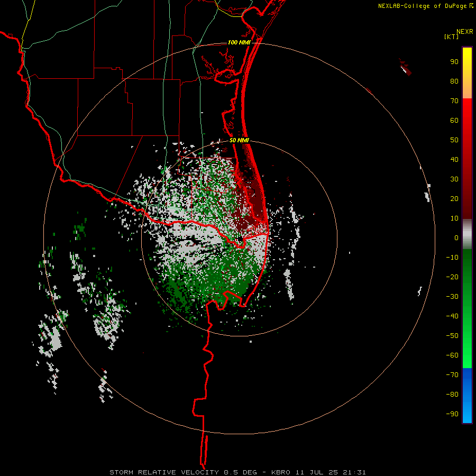Click the 40 value on the velocity scale
Viewport: 476px width, 476px height.
tap(454, 159)
